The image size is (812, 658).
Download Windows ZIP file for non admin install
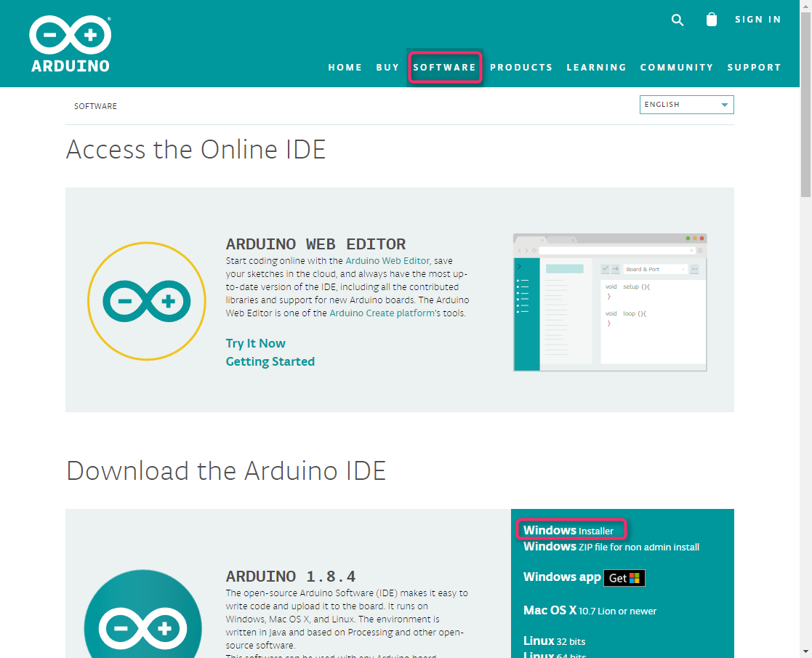[611, 547]
